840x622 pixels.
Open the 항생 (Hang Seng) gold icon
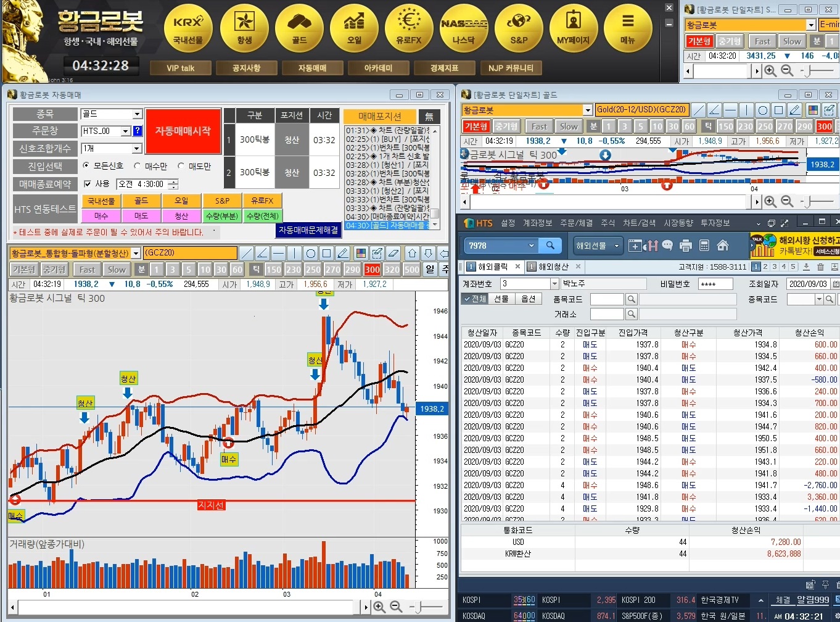pyautogui.click(x=244, y=28)
